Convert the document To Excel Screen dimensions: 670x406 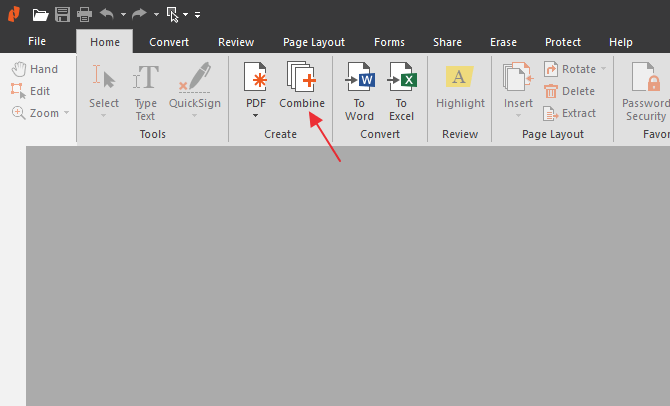point(402,91)
